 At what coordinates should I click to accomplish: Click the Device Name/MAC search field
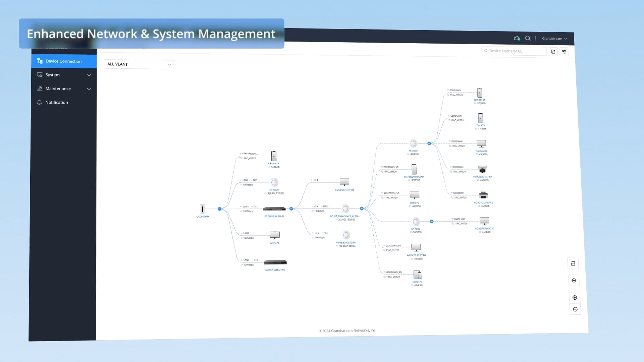tap(514, 51)
